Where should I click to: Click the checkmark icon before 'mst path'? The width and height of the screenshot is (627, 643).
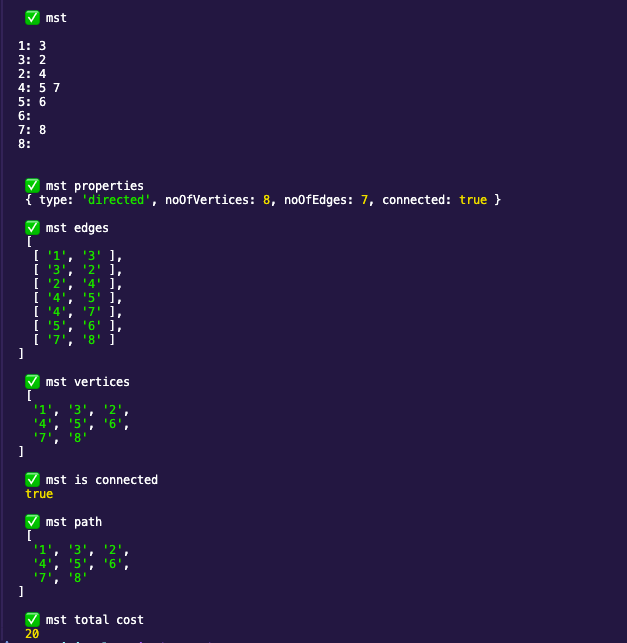32,521
